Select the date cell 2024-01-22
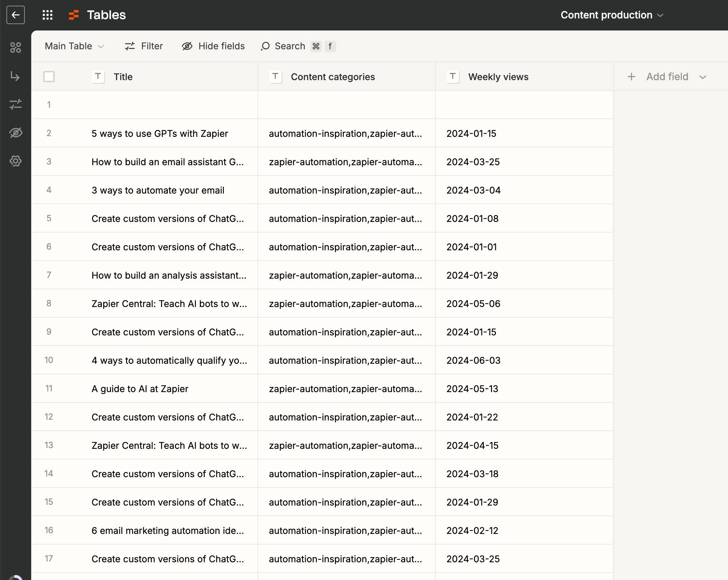Image resolution: width=728 pixels, height=580 pixels. [524, 417]
